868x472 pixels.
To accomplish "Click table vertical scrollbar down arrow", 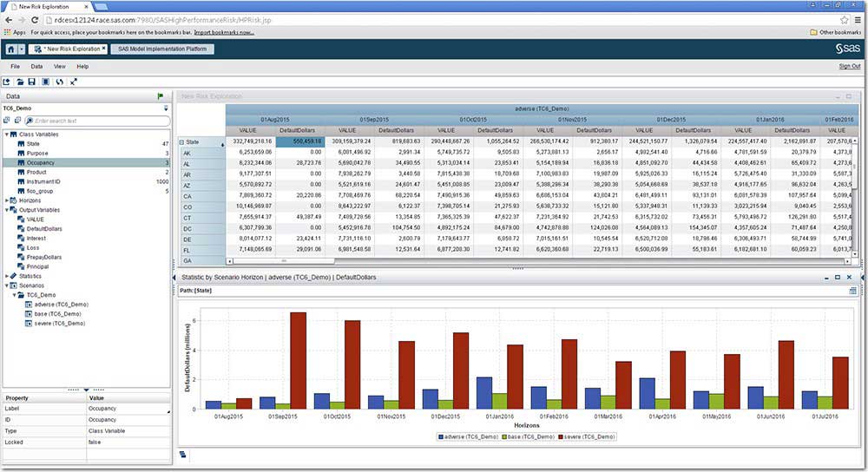I will coord(855,254).
